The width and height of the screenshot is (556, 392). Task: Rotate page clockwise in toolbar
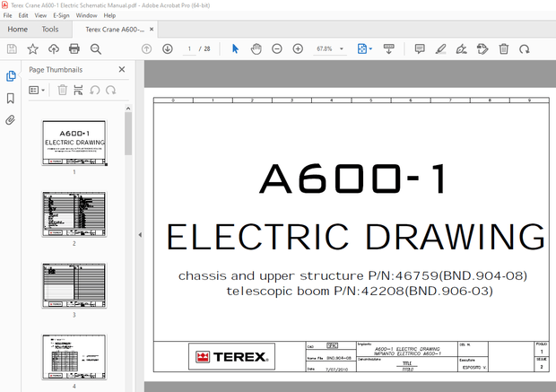[525, 49]
